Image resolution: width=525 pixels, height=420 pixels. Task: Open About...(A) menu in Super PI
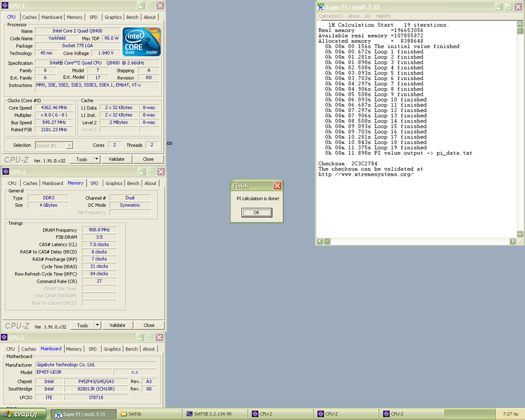(359, 16)
